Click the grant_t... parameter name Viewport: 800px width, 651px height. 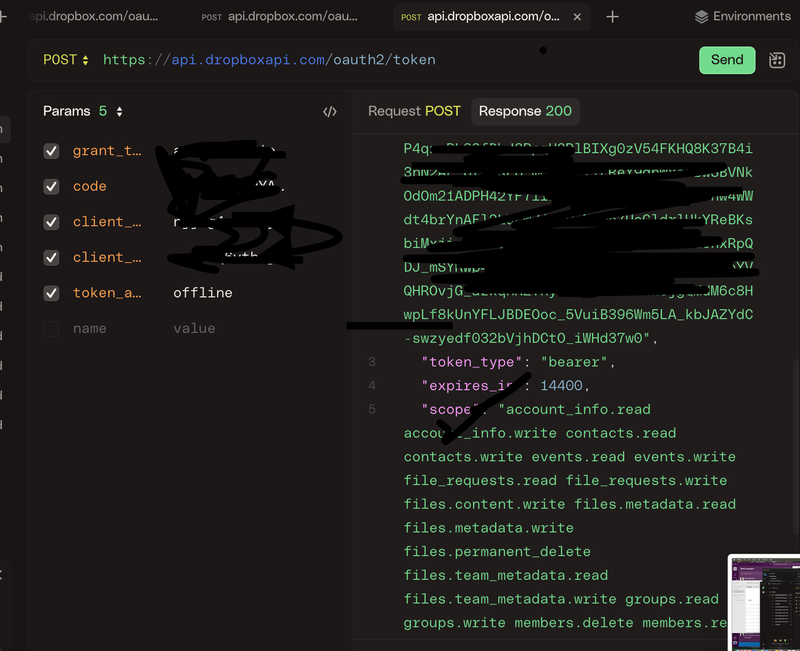coord(107,151)
